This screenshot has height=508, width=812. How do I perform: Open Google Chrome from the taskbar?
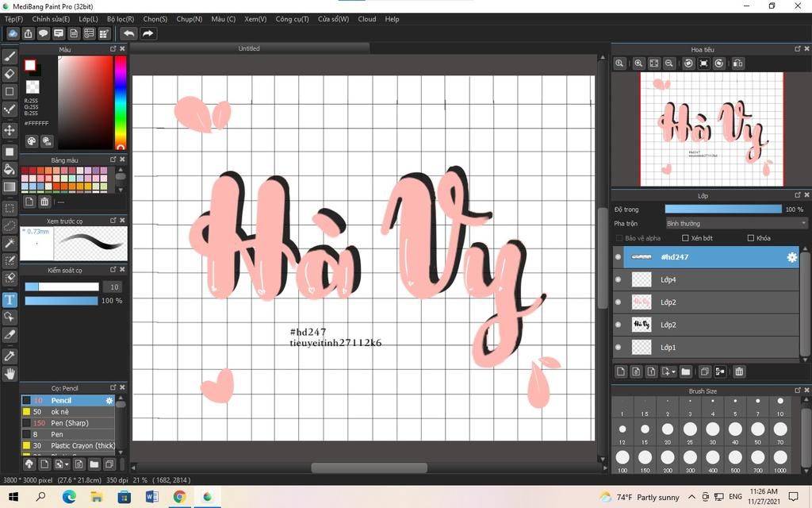[x=179, y=497]
